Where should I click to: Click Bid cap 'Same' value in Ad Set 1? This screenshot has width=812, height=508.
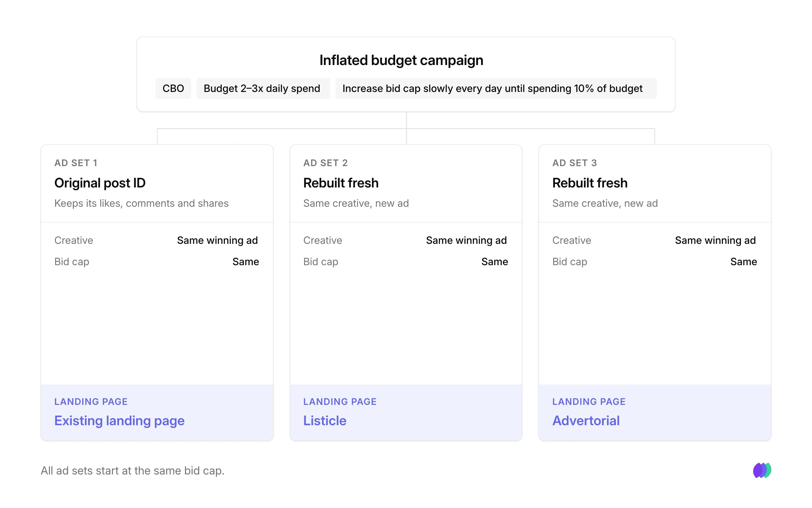pos(246,262)
